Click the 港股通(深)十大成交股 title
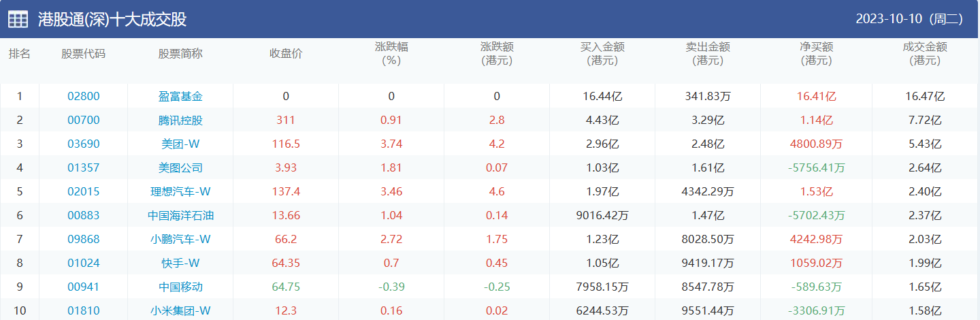 pyautogui.click(x=112, y=19)
